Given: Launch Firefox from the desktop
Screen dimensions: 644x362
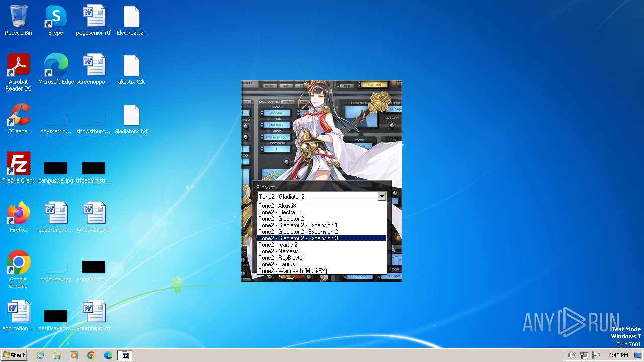Looking at the screenshot, I should pyautogui.click(x=18, y=217).
